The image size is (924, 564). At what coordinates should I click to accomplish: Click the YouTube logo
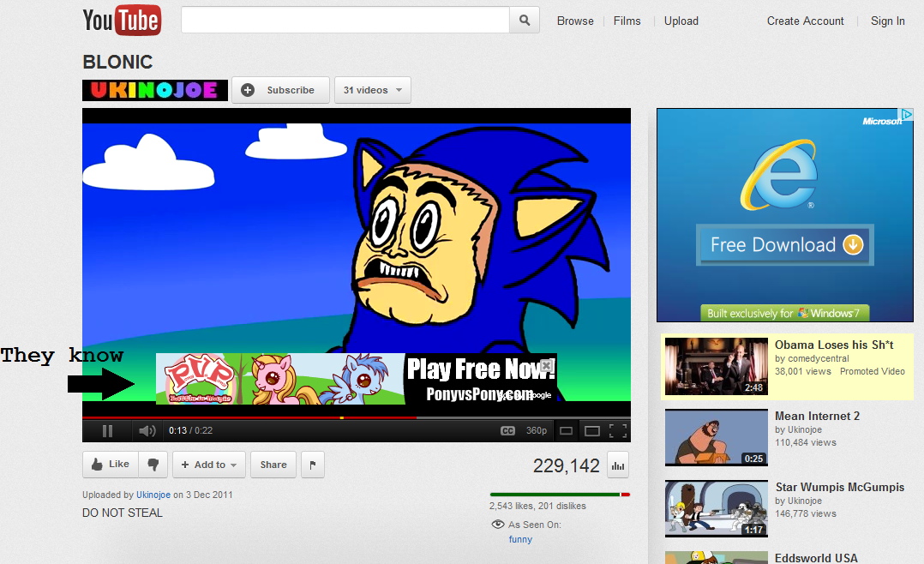(122, 21)
